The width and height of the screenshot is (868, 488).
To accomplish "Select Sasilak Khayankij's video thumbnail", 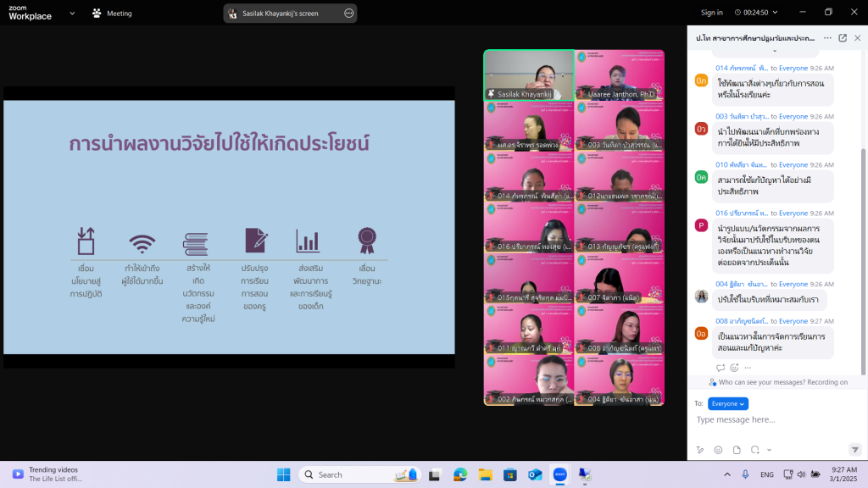I will point(529,75).
